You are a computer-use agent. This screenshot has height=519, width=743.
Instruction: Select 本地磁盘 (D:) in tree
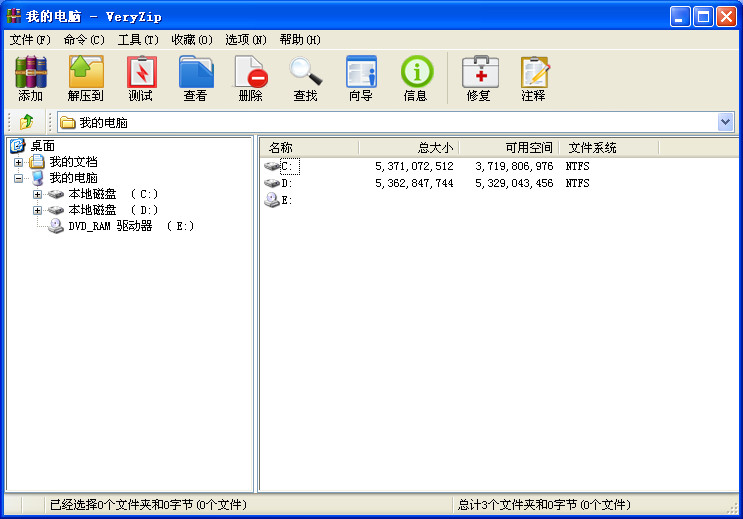pyautogui.click(x=113, y=210)
